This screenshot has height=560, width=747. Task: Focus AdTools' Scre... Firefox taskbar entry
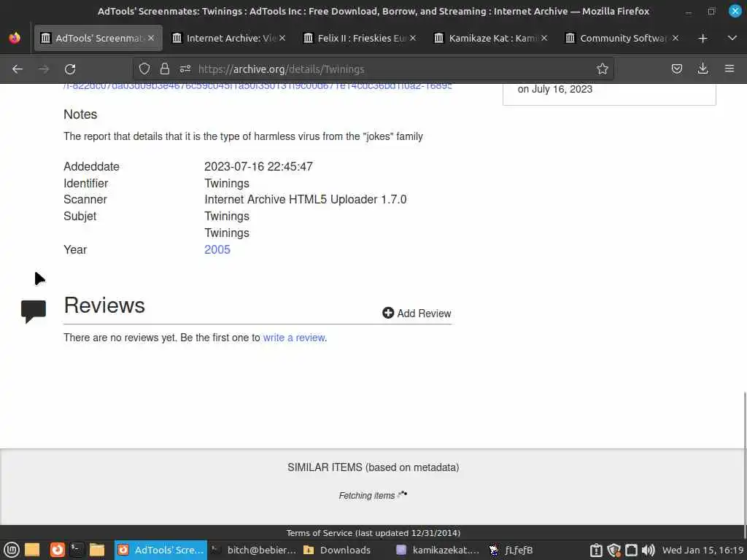[x=160, y=550]
